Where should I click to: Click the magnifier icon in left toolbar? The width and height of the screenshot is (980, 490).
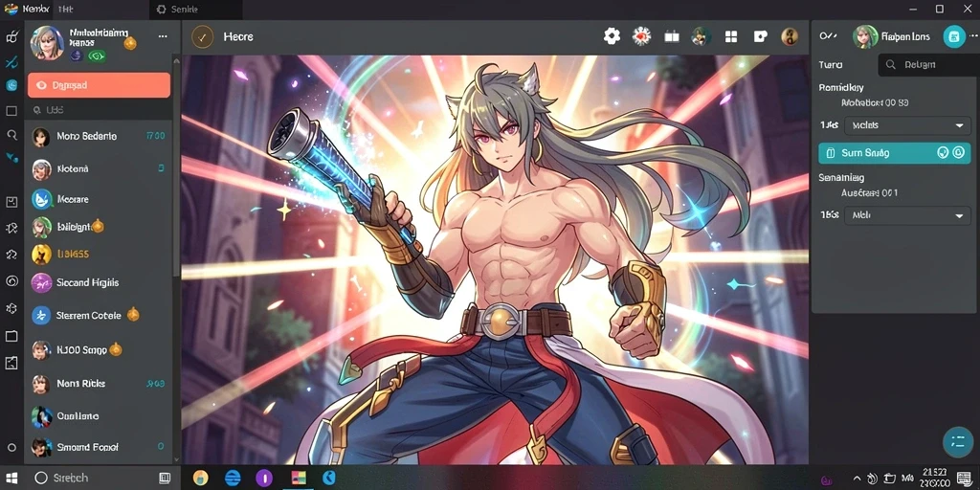point(11,134)
